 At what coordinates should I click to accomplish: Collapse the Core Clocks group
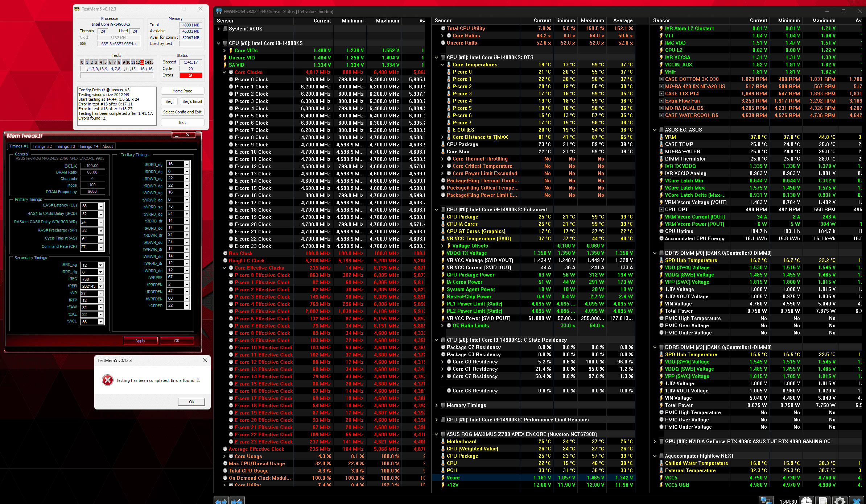[x=224, y=72]
